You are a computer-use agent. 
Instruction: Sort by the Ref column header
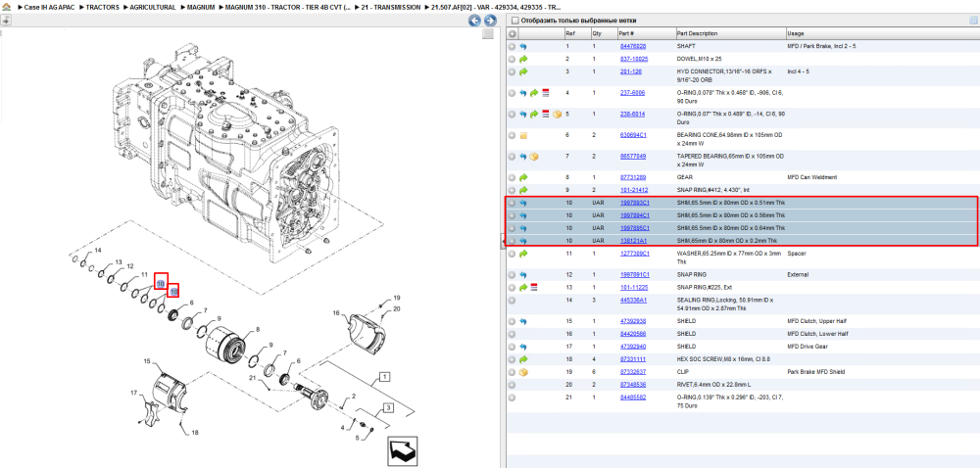pos(576,33)
